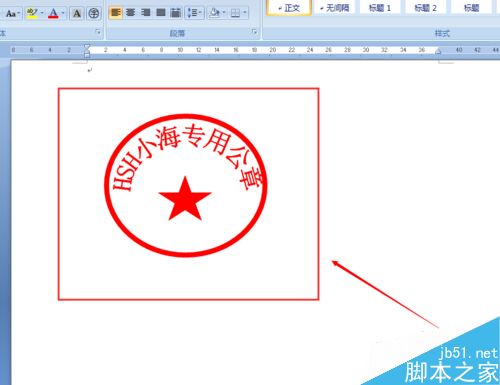Apply distributed alignment

176,13
